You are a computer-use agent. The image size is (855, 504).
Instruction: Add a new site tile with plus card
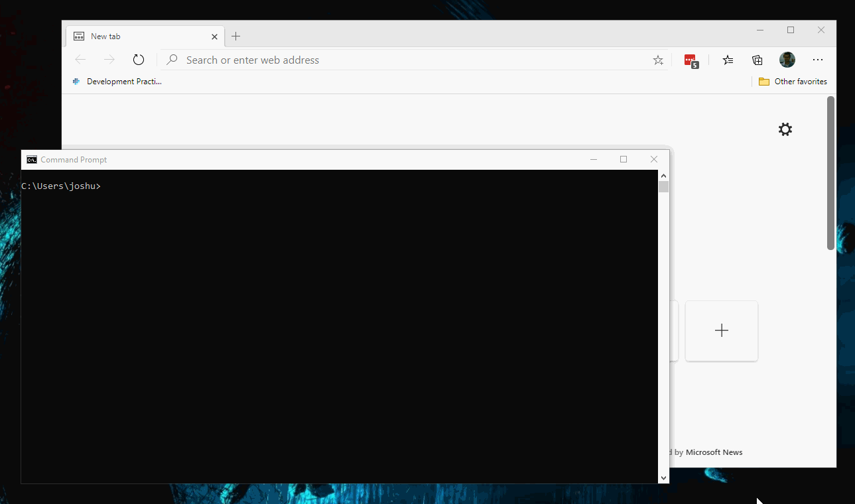tap(721, 330)
